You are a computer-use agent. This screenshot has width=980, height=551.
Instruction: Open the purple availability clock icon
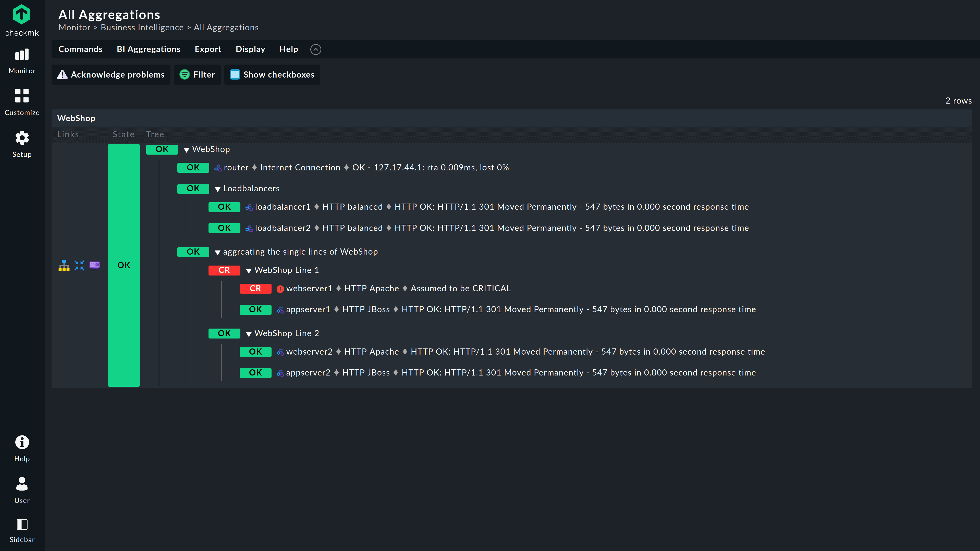95,265
